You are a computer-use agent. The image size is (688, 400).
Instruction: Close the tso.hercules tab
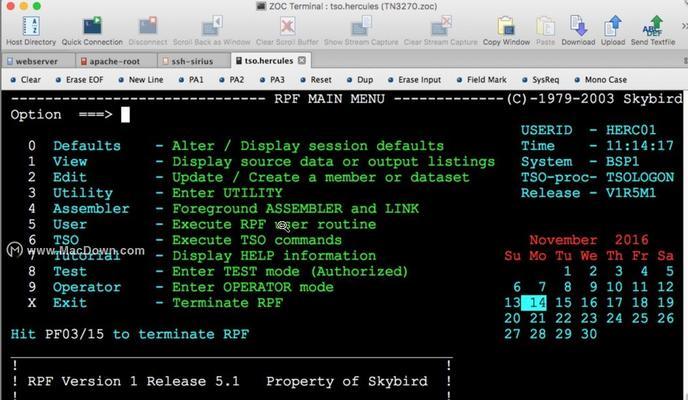click(x=302, y=61)
